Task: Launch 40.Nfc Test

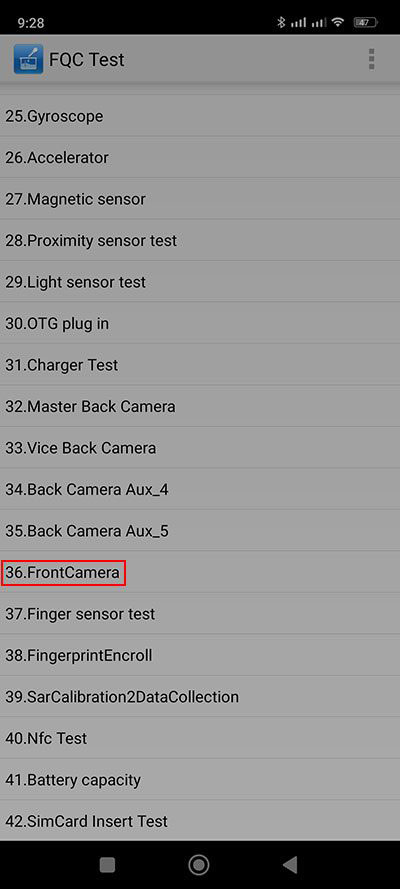Action: coord(200,738)
